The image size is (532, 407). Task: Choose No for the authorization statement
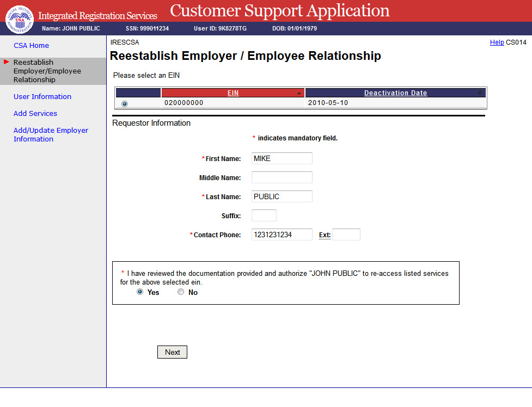181,292
